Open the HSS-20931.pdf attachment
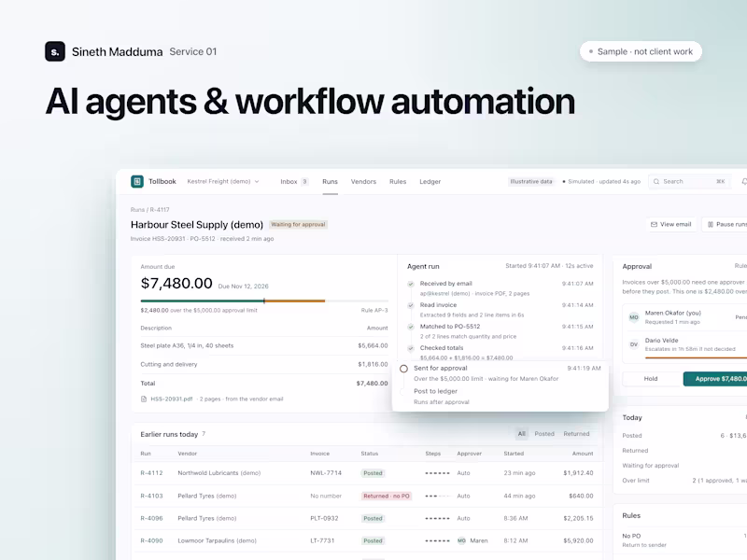Screen dimensions: 747x560 (x=172, y=399)
